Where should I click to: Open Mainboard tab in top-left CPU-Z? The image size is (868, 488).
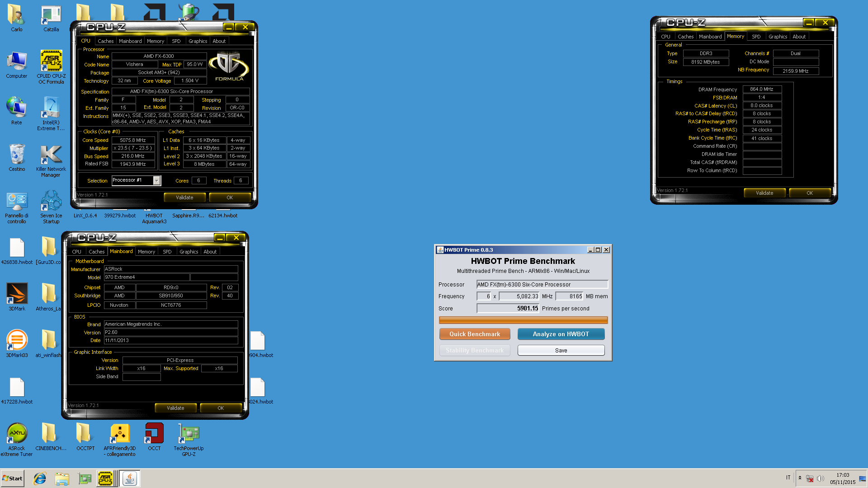coord(130,41)
